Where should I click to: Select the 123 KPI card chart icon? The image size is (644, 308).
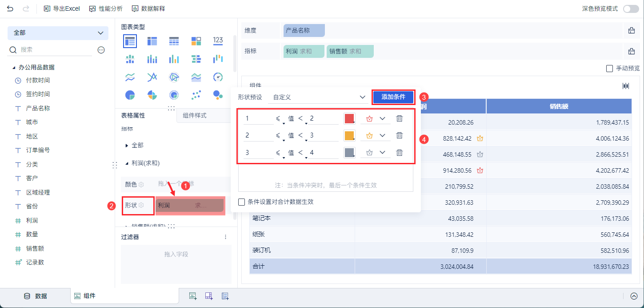218,41
